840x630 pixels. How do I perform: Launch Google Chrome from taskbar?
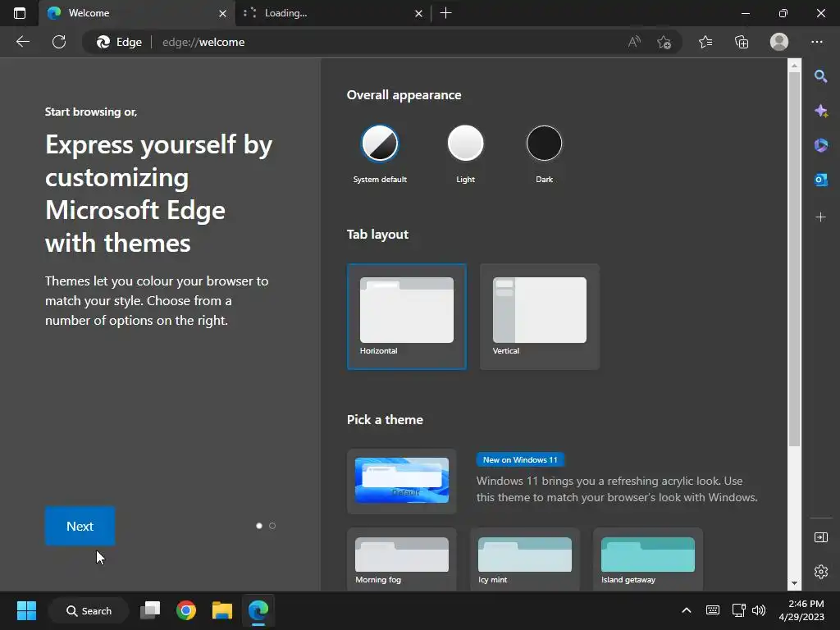coord(186,610)
